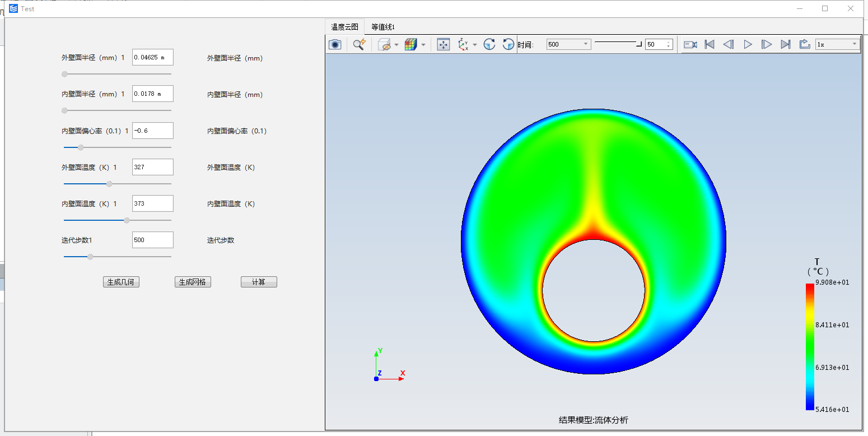Click the time slider in the toolbar

tap(618, 44)
